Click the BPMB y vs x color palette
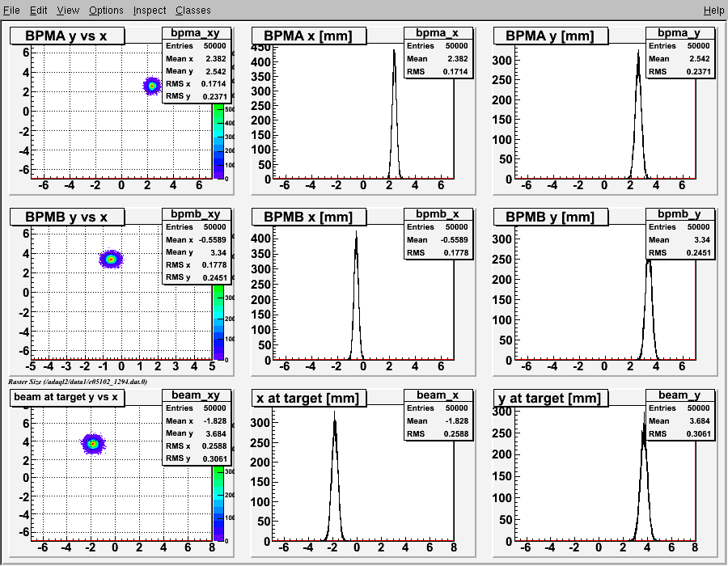This screenshot has height=566, width=728. (x=218, y=323)
